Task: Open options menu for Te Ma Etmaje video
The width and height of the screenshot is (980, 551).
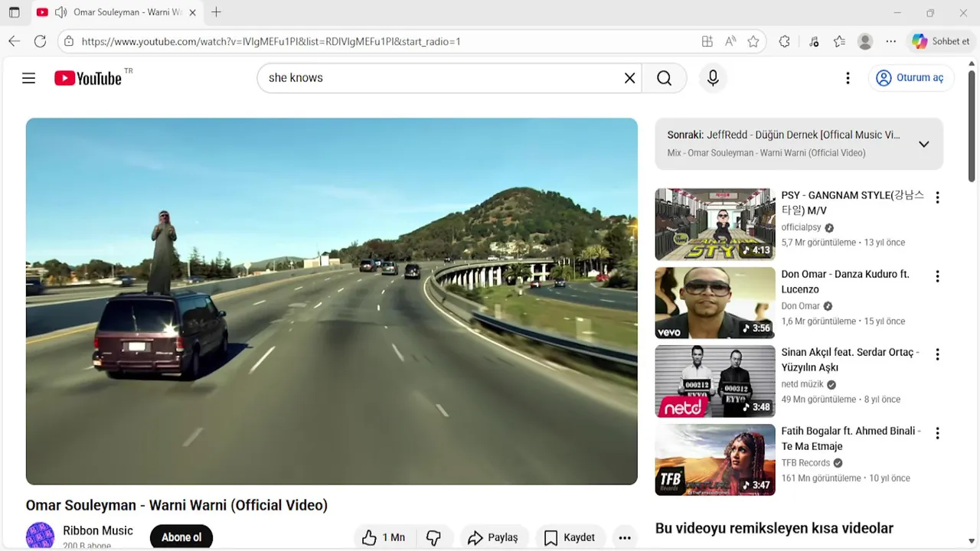Action: coord(937,433)
